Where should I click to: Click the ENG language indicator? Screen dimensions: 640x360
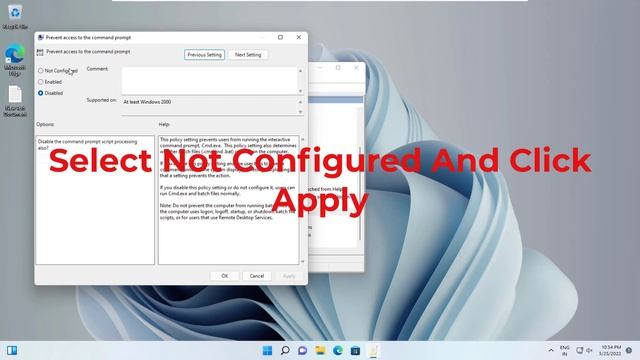[564, 350]
